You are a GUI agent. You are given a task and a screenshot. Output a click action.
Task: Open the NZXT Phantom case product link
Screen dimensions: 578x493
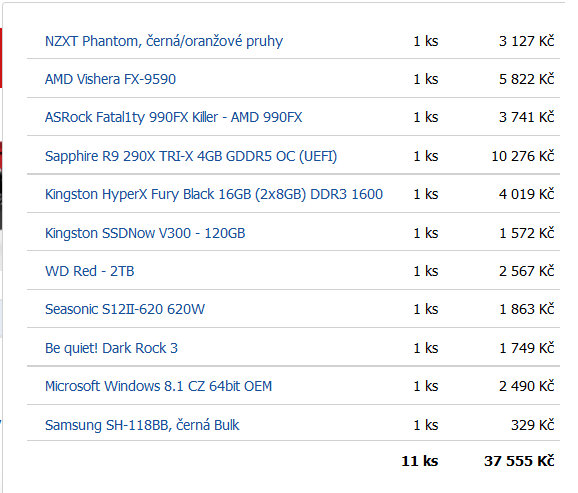[164, 41]
